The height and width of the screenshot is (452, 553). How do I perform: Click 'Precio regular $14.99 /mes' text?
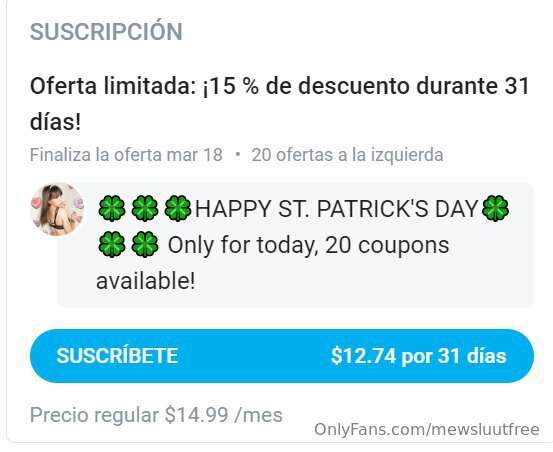(156, 415)
